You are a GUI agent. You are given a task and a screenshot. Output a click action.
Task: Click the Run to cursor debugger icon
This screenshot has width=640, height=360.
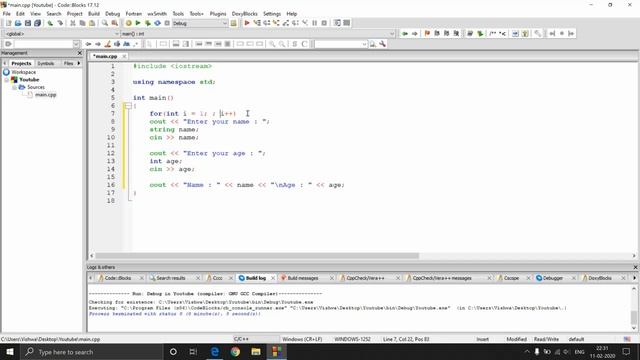(257, 23)
